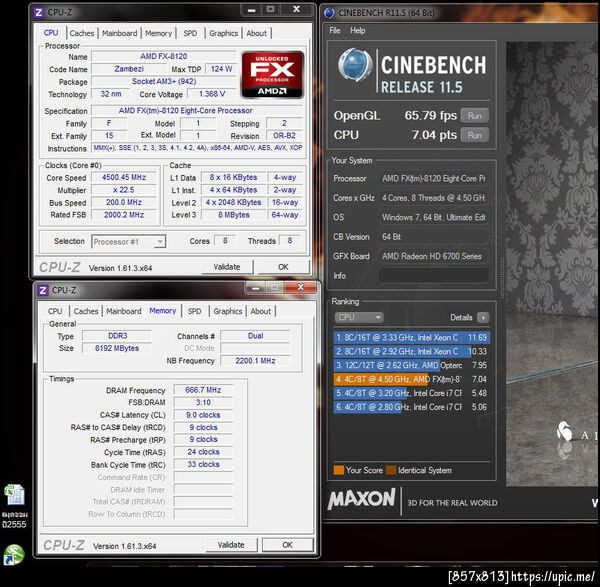Click the empty Info field in Cinebench
Image resolution: width=600 pixels, height=587 pixels.
click(433, 276)
